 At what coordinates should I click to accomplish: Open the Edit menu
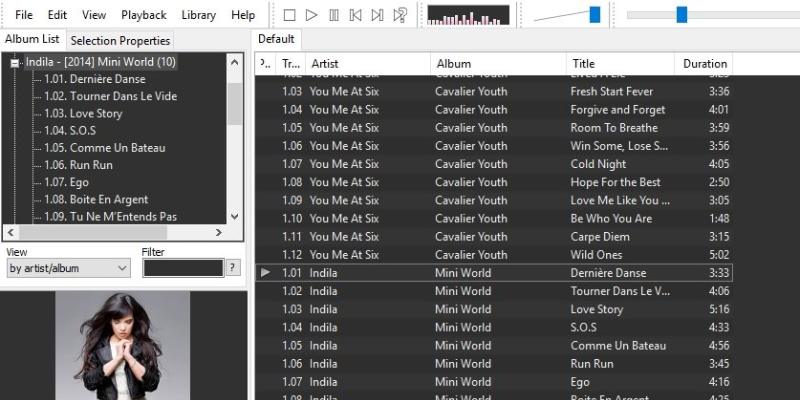57,15
